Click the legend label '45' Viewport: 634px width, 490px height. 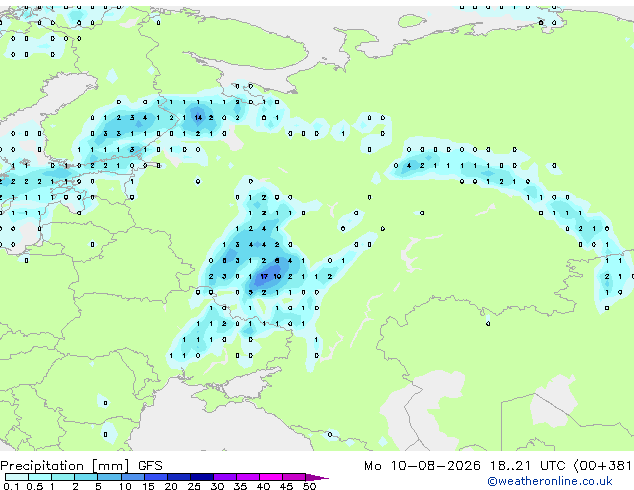286,486
